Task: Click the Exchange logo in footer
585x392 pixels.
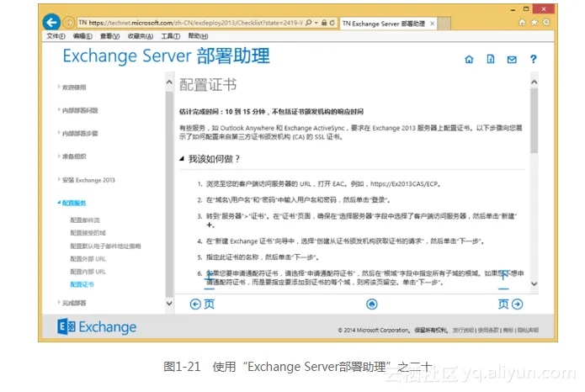Action: 98,327
